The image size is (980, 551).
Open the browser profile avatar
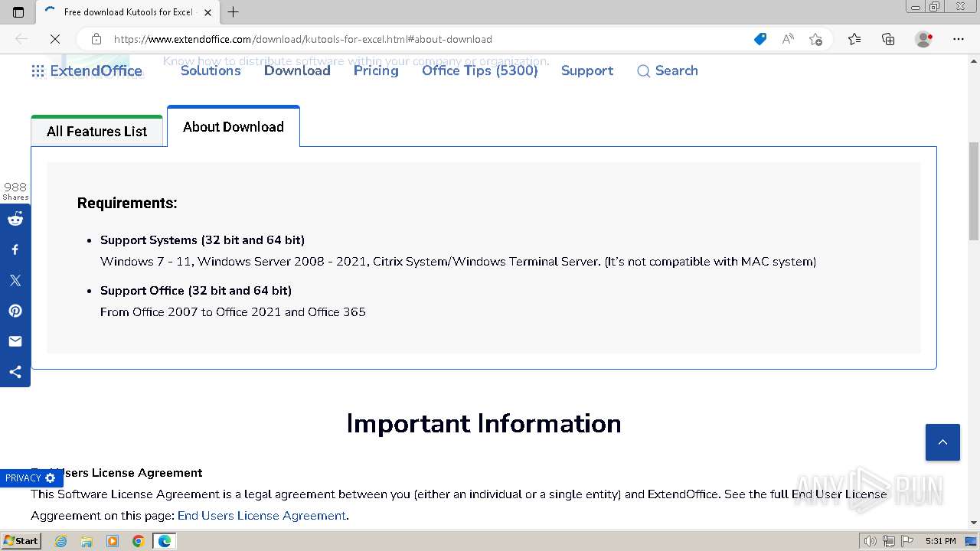923,39
